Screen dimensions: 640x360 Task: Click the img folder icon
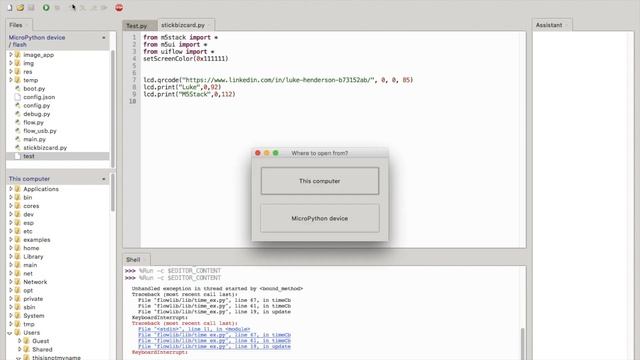pos(18,63)
